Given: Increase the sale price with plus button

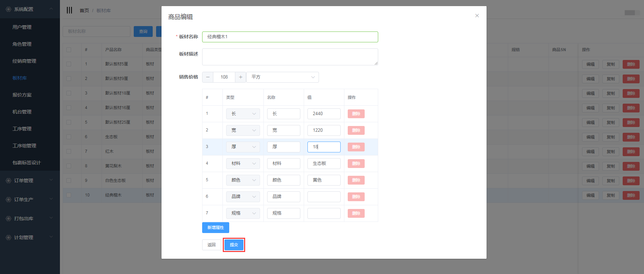Looking at the screenshot, I should (x=240, y=77).
